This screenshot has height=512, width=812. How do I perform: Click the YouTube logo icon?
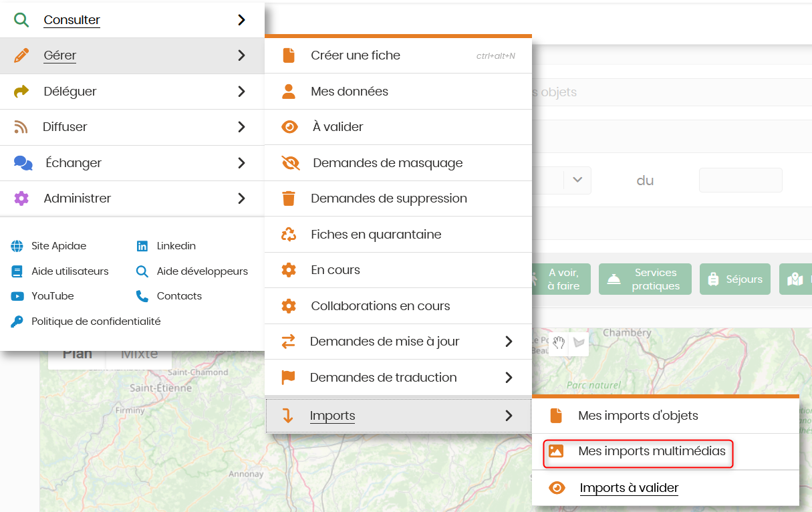(x=17, y=296)
